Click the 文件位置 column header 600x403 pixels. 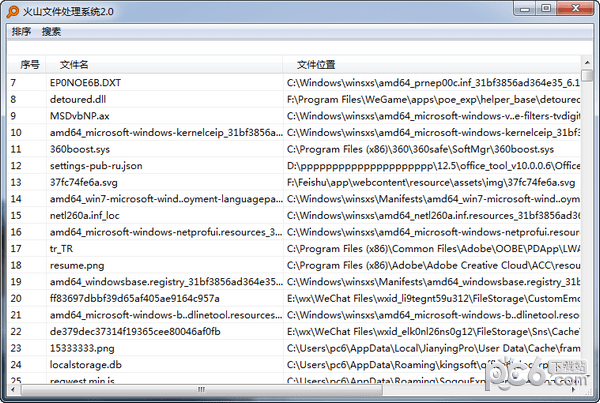click(316, 65)
